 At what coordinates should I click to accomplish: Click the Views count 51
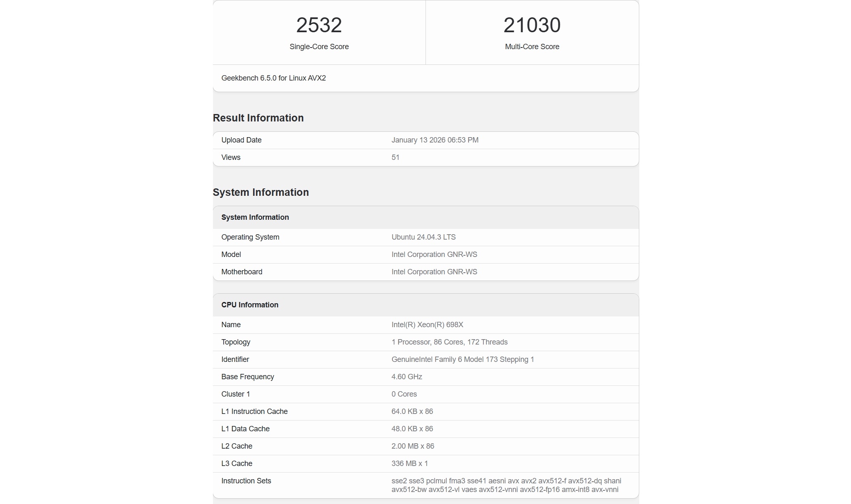click(x=395, y=157)
